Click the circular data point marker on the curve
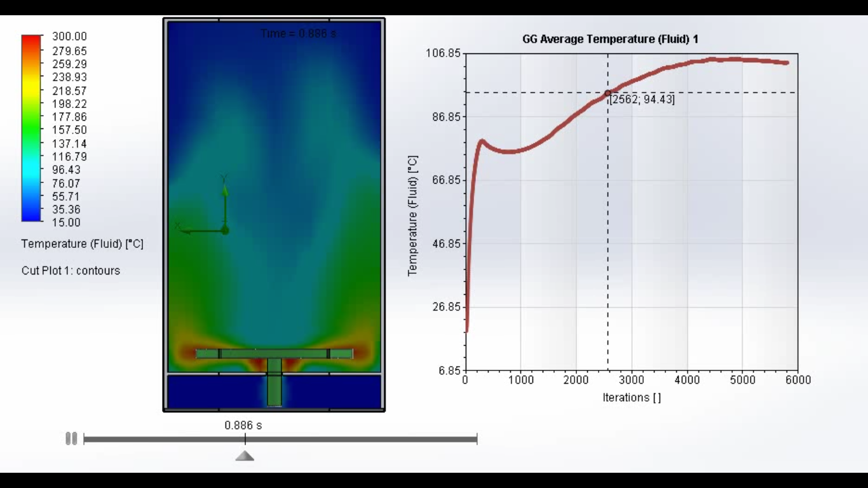868x488 pixels. click(608, 93)
